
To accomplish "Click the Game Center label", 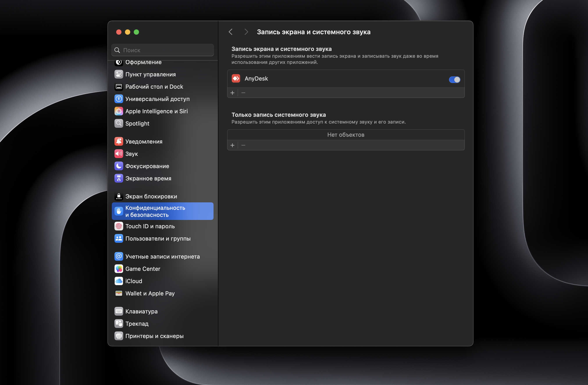I will [x=143, y=269].
